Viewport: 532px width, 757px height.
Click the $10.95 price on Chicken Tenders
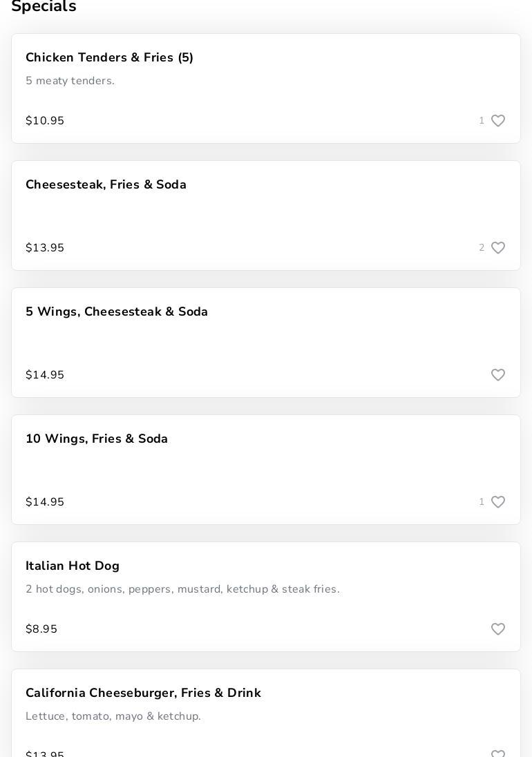click(x=45, y=121)
